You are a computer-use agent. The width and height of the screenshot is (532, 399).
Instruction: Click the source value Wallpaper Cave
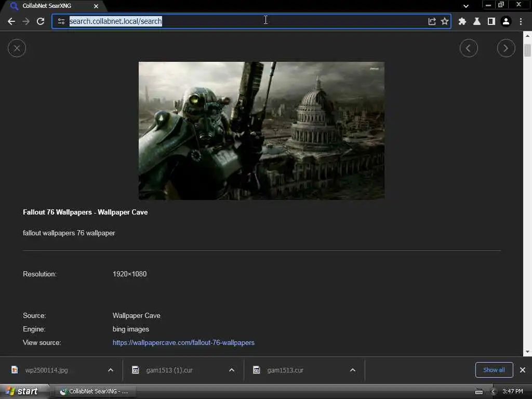pyautogui.click(x=137, y=315)
